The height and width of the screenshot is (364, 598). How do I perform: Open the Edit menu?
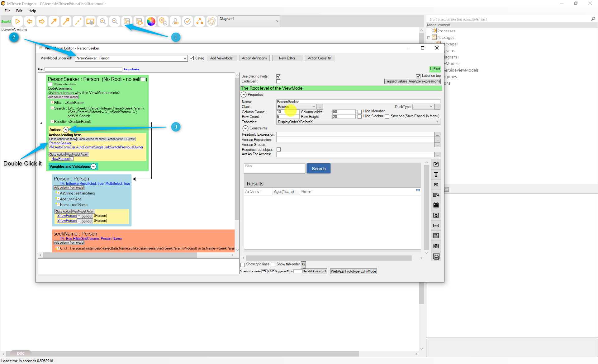pyautogui.click(x=19, y=11)
